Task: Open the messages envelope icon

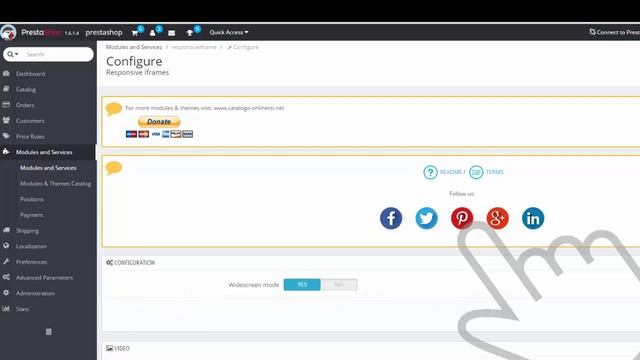Action: (171, 33)
